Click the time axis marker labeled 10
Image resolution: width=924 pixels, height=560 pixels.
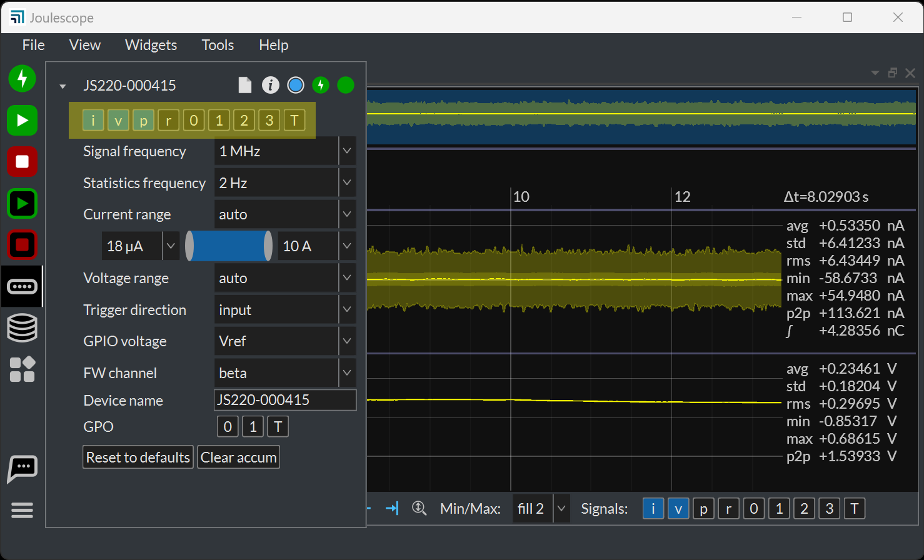point(521,197)
